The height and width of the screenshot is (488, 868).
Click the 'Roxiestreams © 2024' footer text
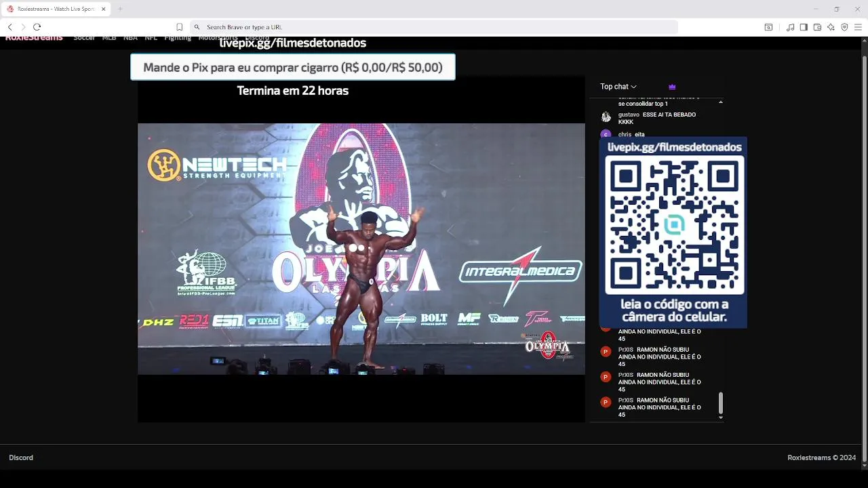click(822, 457)
